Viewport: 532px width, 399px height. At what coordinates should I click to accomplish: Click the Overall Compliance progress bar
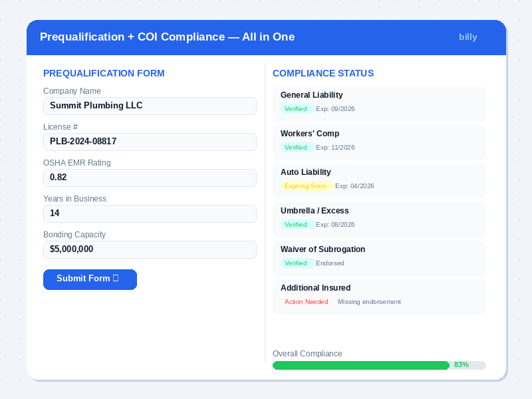coord(379,365)
